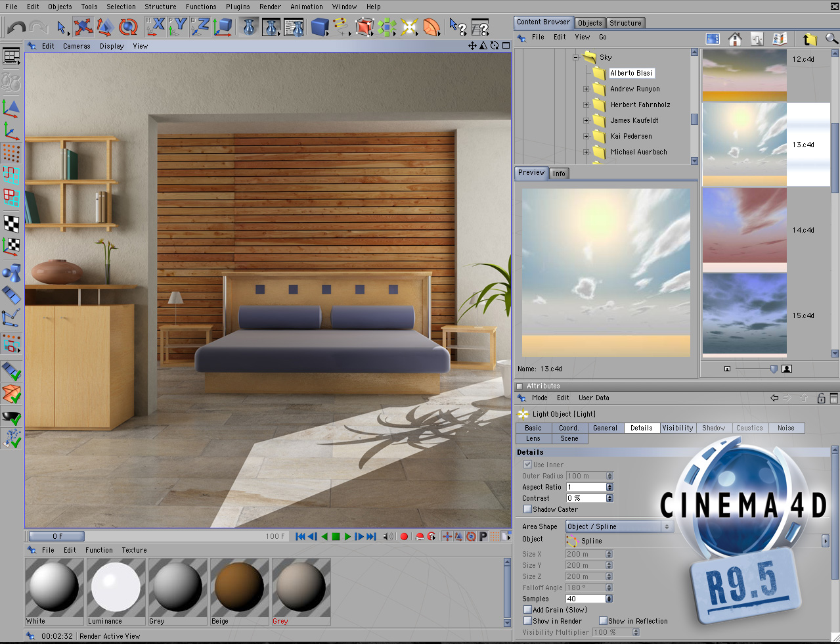840x644 pixels.
Task: Open the Render menu
Action: [x=270, y=7]
